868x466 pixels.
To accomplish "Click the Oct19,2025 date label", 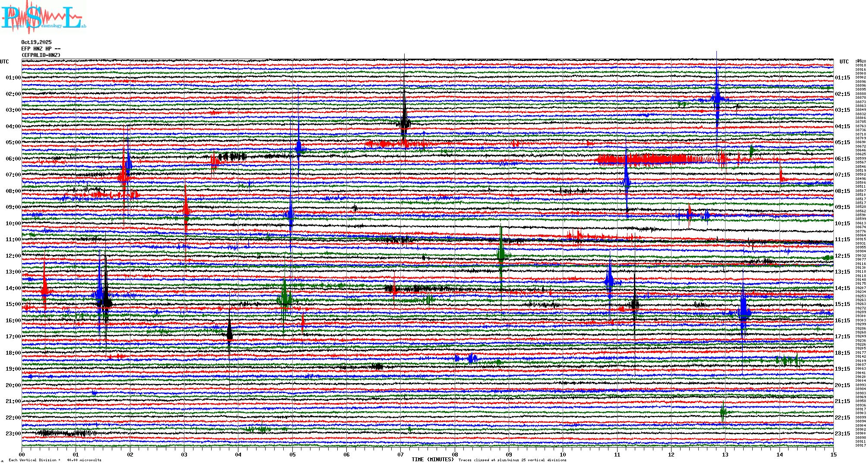I will 36,42.
